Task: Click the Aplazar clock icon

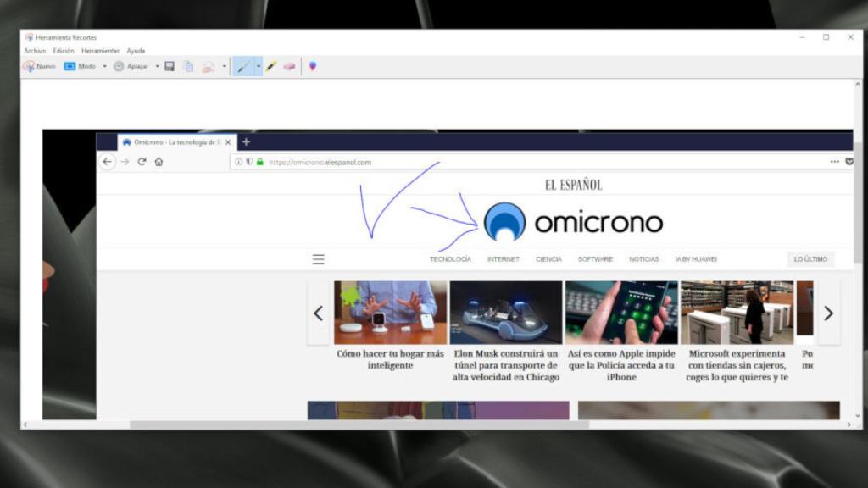Action: click(119, 66)
